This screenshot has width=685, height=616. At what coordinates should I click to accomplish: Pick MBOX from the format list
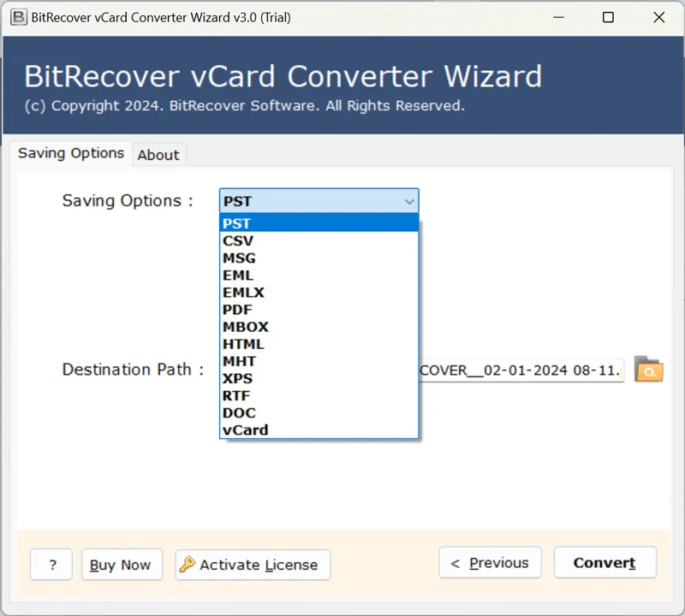319,327
